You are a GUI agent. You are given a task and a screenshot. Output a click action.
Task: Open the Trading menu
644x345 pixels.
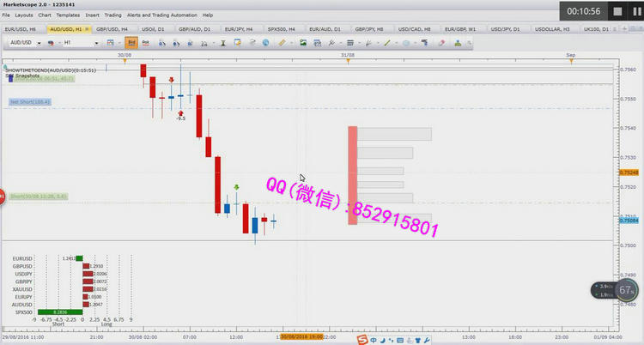click(x=112, y=15)
